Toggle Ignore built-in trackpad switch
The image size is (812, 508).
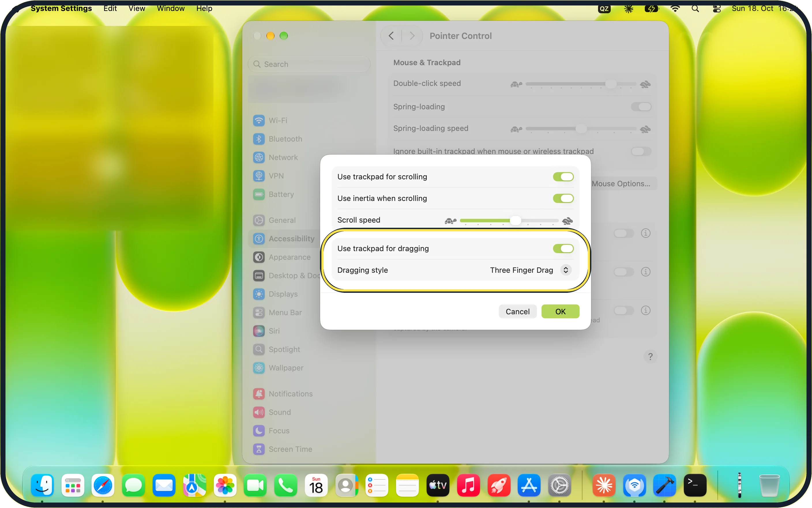tap(641, 151)
